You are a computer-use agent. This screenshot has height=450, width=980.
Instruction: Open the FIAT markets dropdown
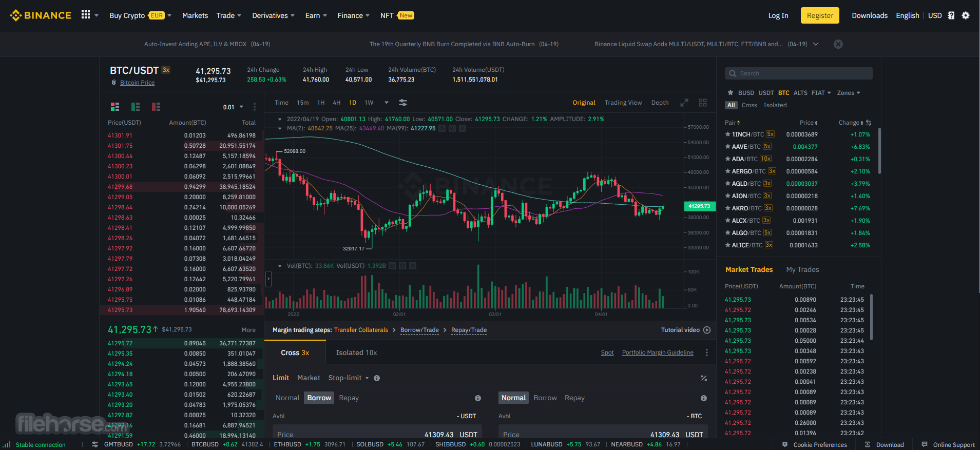pyautogui.click(x=821, y=93)
